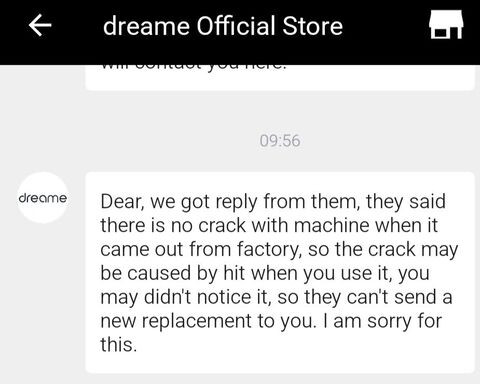Tap the dreame seller avatar
This screenshot has height=384, width=480.
[x=43, y=198]
